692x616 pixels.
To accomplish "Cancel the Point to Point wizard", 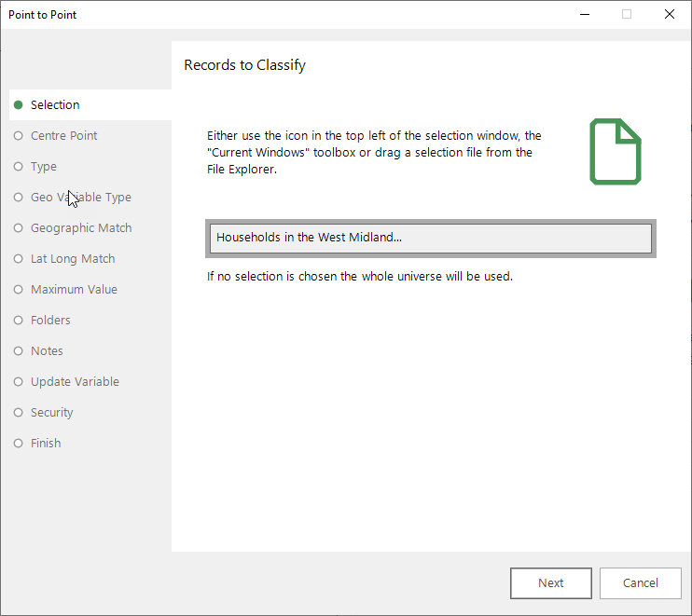I will 640,583.
